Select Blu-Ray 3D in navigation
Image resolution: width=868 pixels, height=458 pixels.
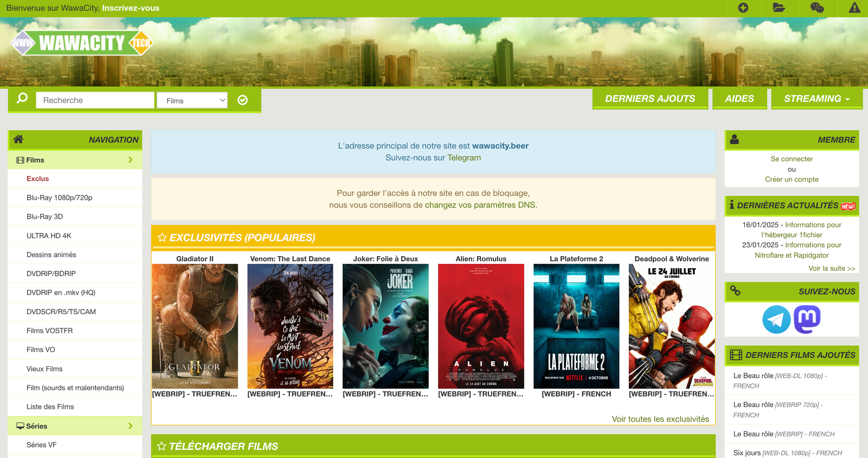point(44,217)
